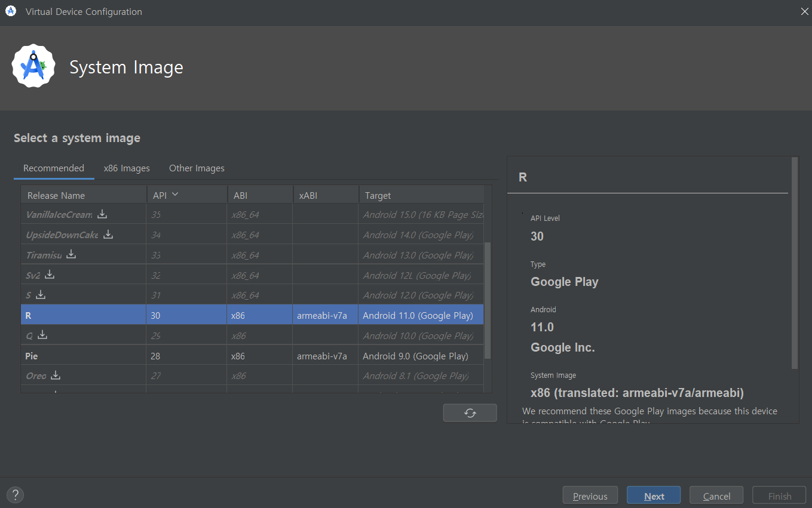Click the refresh system images button
The image size is (812, 508).
coord(470,413)
